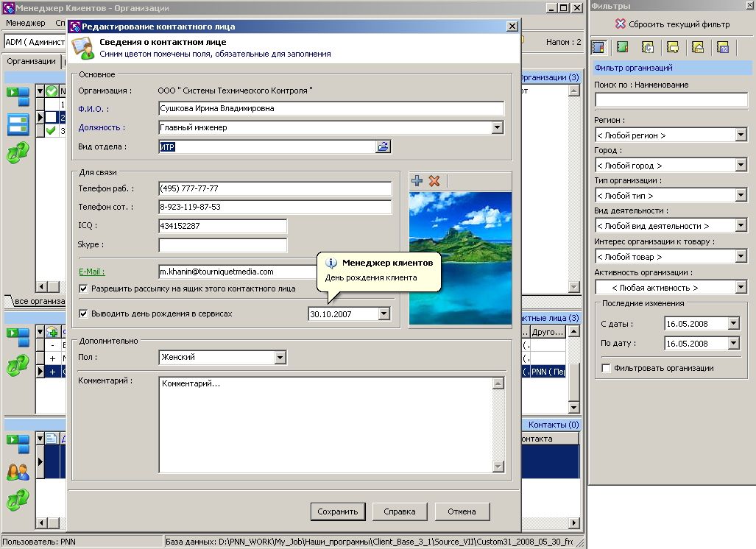Select the first icon in filter toolbar
Screen dimensions: 756x549
point(598,47)
